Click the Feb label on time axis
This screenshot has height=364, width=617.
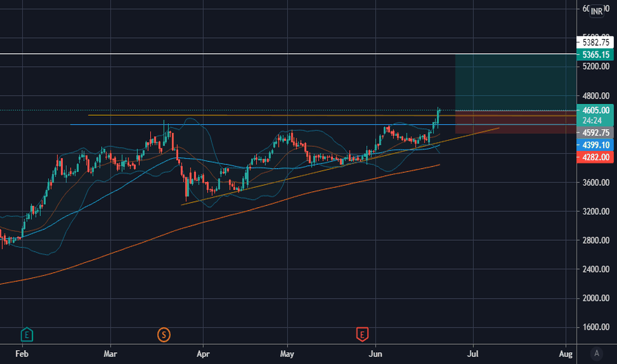point(22,354)
